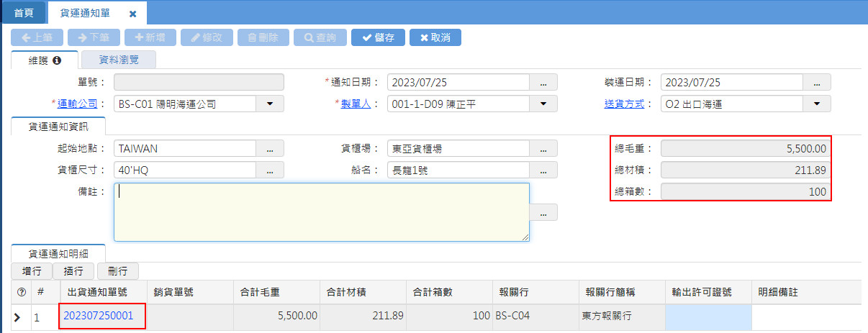Close the 貨運通知單 tab
The image size is (868, 333).
coord(132,14)
